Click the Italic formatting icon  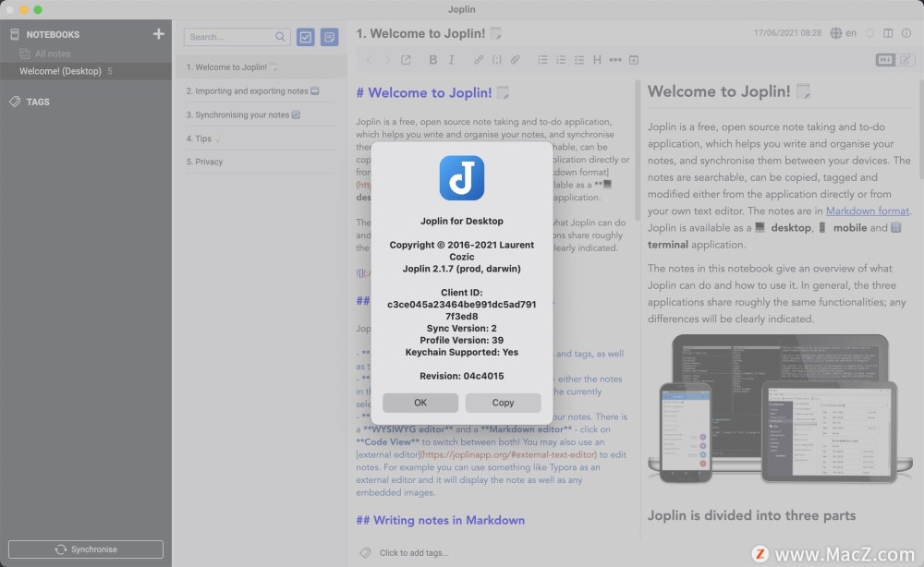[x=452, y=60]
